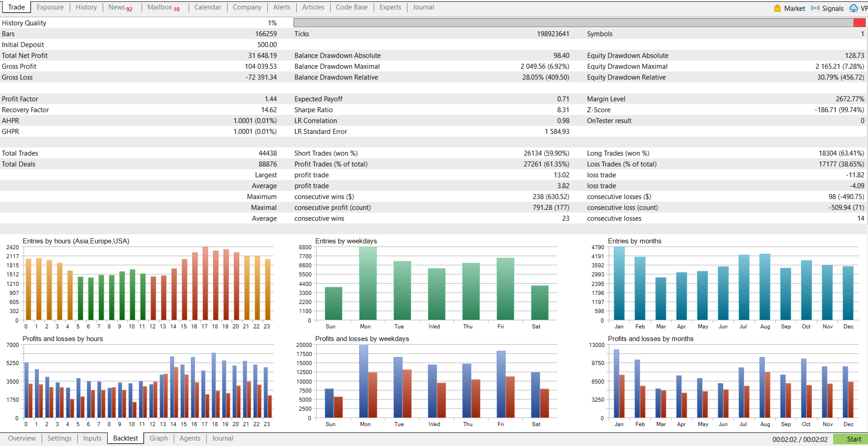Switch to the Calendar tab

(208, 7)
